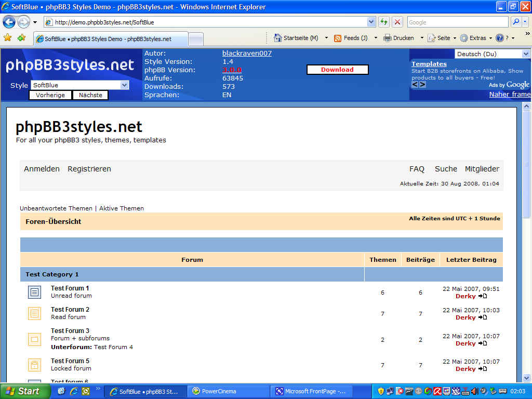Image resolution: width=532 pixels, height=399 pixels.
Task: Click the scrollbar up arrow
Action: coord(527,107)
